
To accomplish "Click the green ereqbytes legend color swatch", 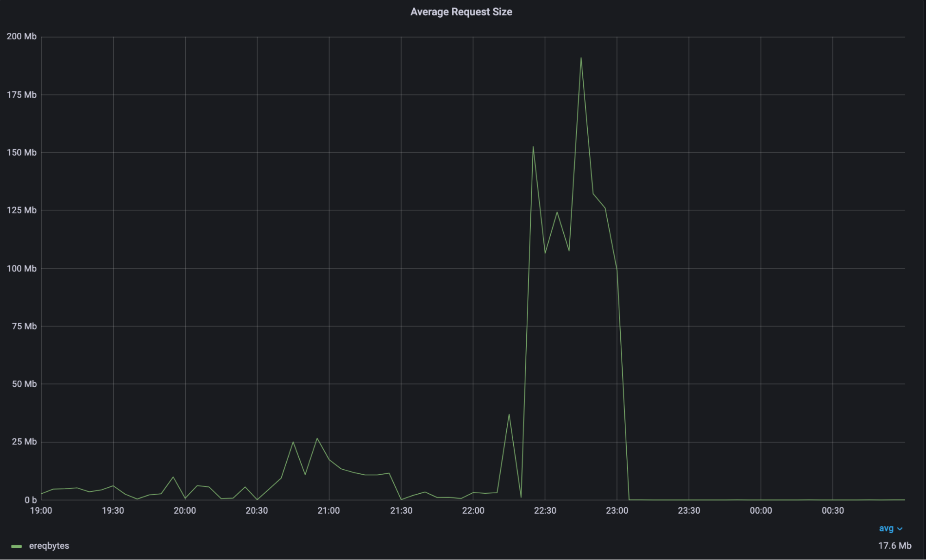I will (17, 547).
